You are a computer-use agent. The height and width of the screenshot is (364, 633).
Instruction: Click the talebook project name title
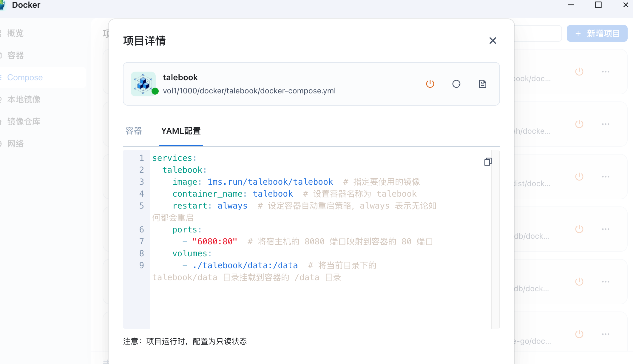click(180, 77)
